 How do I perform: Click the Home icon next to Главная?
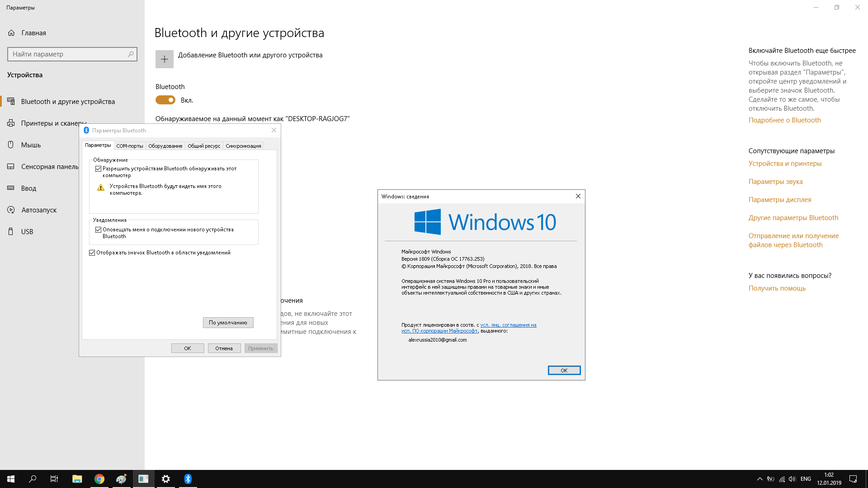(x=11, y=33)
